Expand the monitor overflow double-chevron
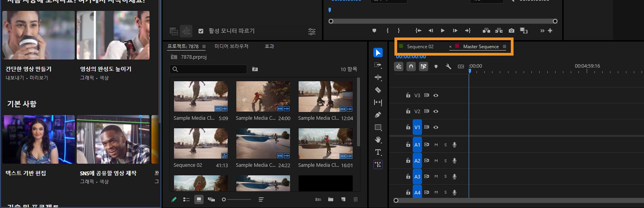This screenshot has height=208, width=644. [542, 30]
